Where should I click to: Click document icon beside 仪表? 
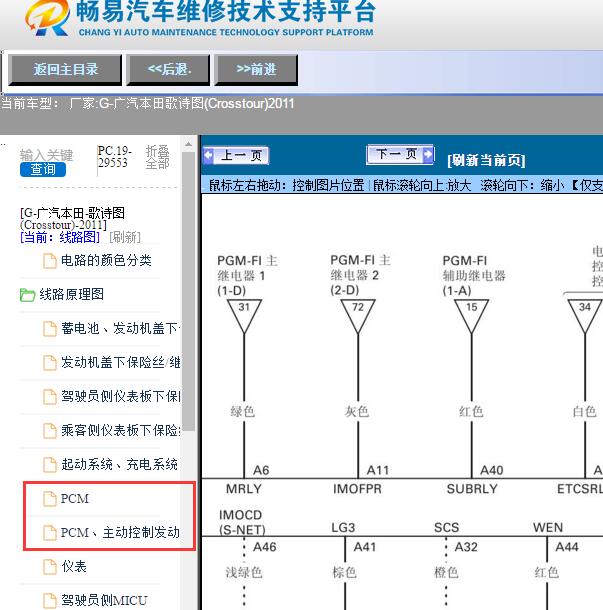[49, 567]
